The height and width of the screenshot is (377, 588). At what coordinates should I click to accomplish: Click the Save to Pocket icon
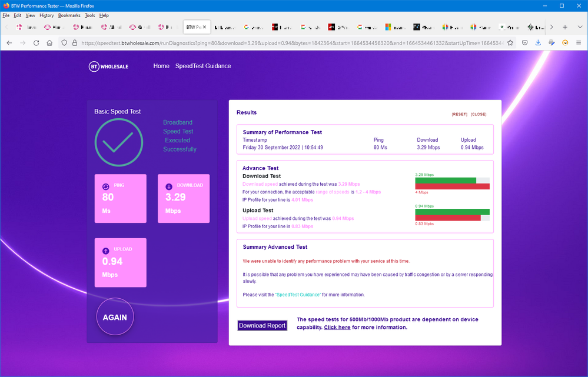click(x=525, y=43)
